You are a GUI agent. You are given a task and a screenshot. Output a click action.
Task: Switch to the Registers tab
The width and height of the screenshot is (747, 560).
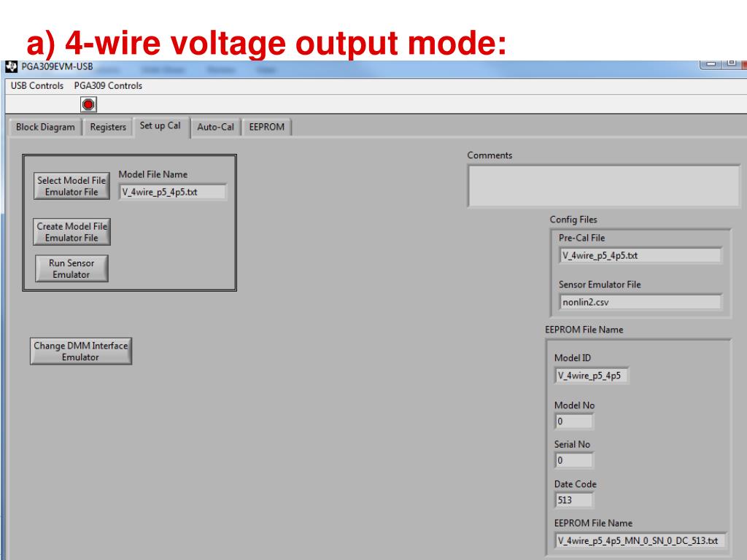tap(108, 127)
